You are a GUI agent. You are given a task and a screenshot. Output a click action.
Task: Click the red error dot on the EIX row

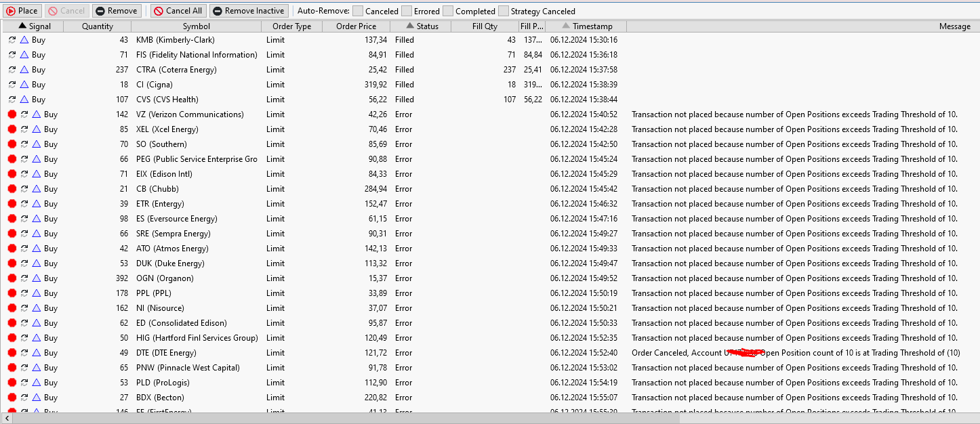coord(12,174)
